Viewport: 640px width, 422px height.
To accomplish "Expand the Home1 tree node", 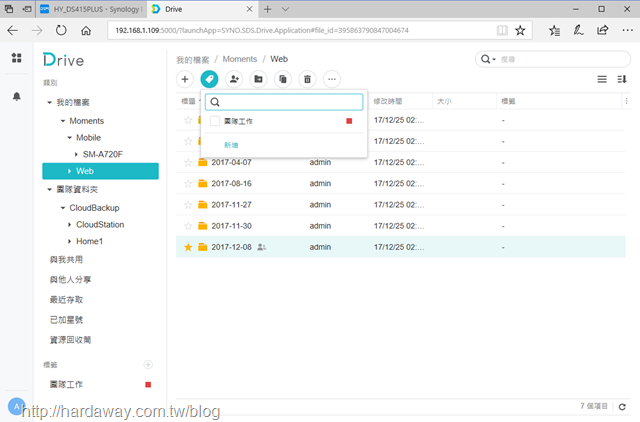I will 69,241.
